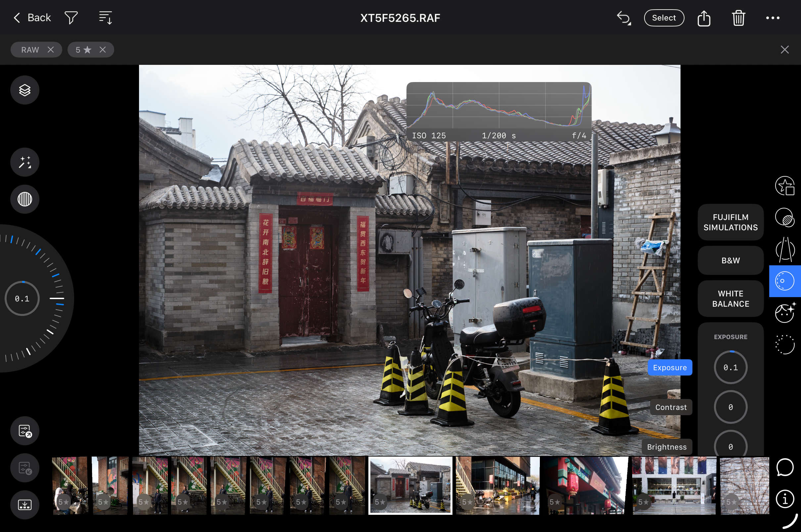The image size is (801, 532).
Task: Close the filter bar
Action: [x=784, y=50]
